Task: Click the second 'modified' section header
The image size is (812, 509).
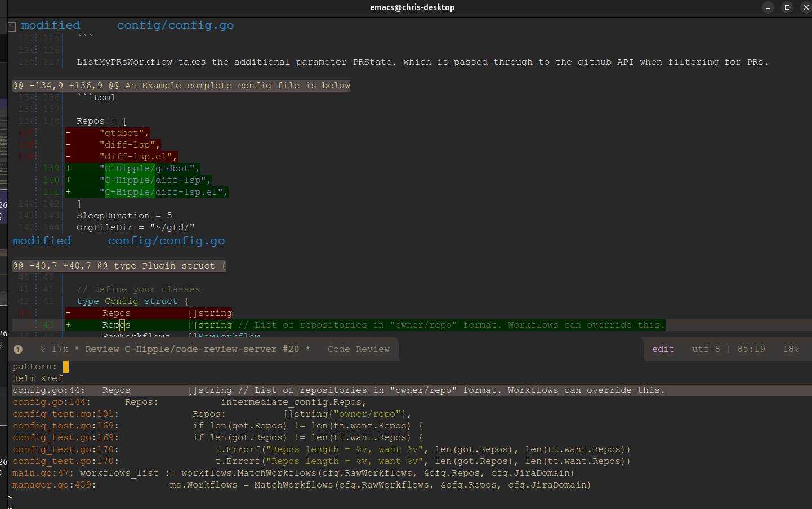Action: click(x=42, y=241)
